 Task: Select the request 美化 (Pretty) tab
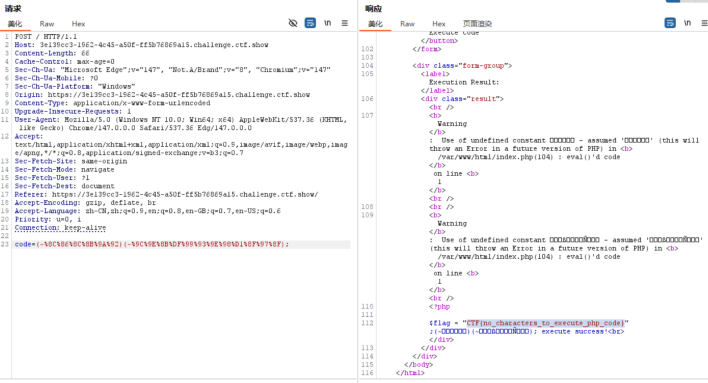click(14, 24)
